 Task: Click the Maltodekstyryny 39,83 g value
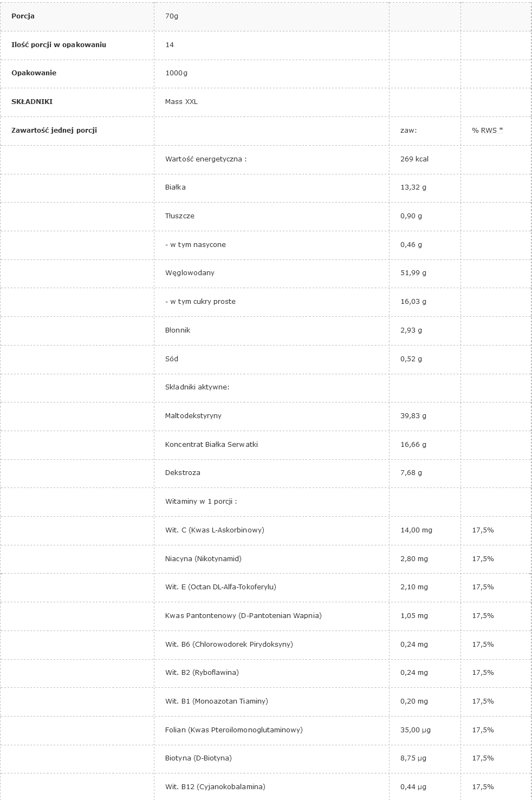(413, 416)
